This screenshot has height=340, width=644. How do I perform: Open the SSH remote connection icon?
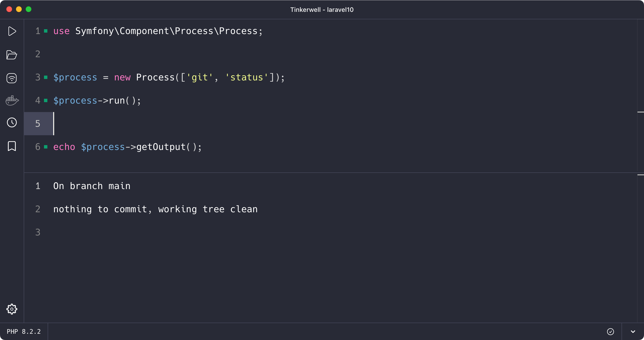click(12, 78)
